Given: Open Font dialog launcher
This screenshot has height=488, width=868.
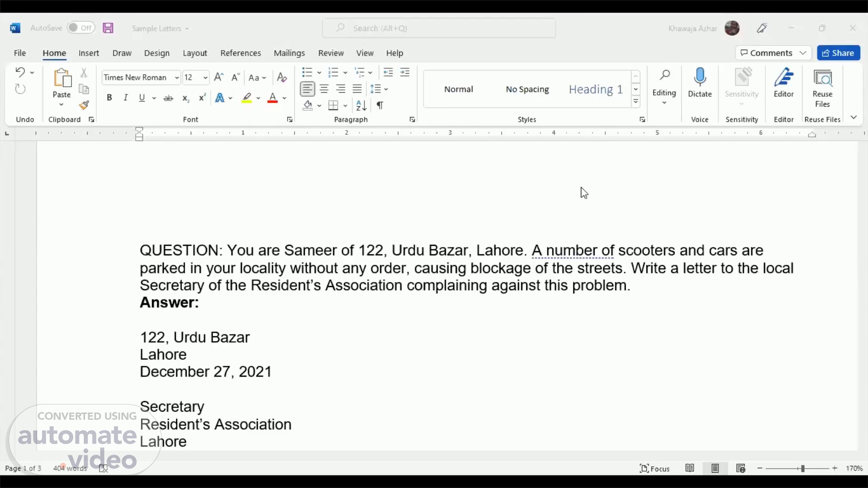Looking at the screenshot, I should pos(289,120).
